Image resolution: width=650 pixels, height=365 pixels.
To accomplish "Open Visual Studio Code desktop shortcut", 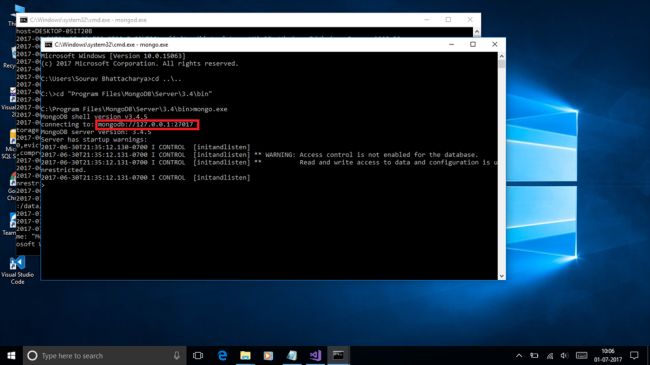I will pos(17,270).
